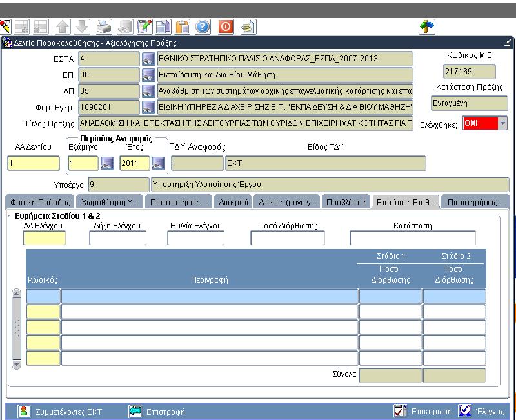Click the Λήξη Ελέγχου input field
This screenshot has width=516, height=420.
[117, 238]
